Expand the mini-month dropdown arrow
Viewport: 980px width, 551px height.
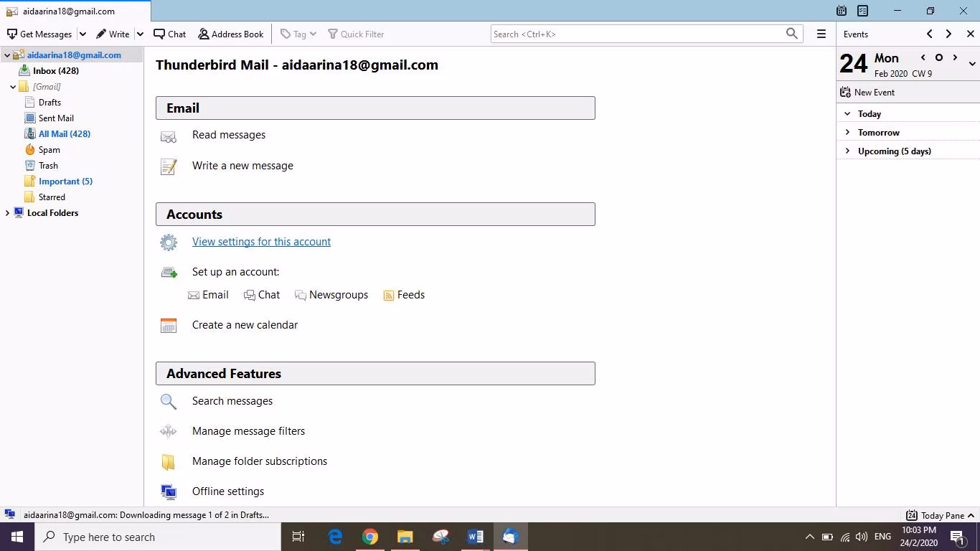coord(972,64)
